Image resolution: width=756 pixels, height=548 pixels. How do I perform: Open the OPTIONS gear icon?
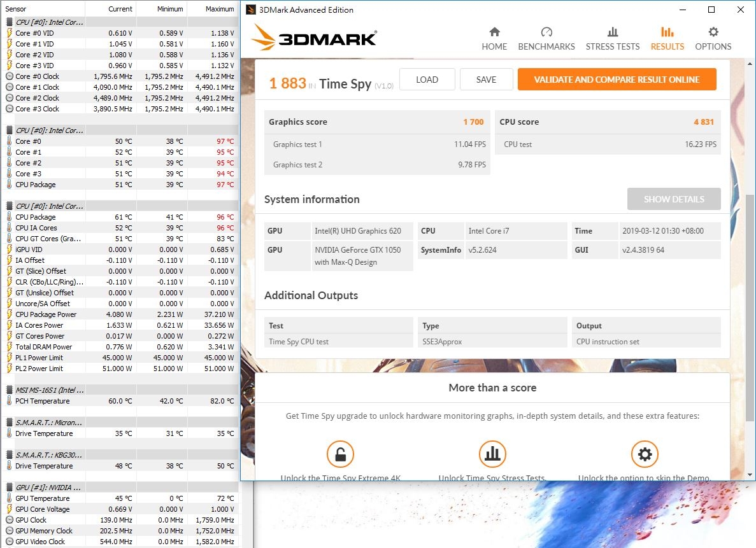click(713, 32)
